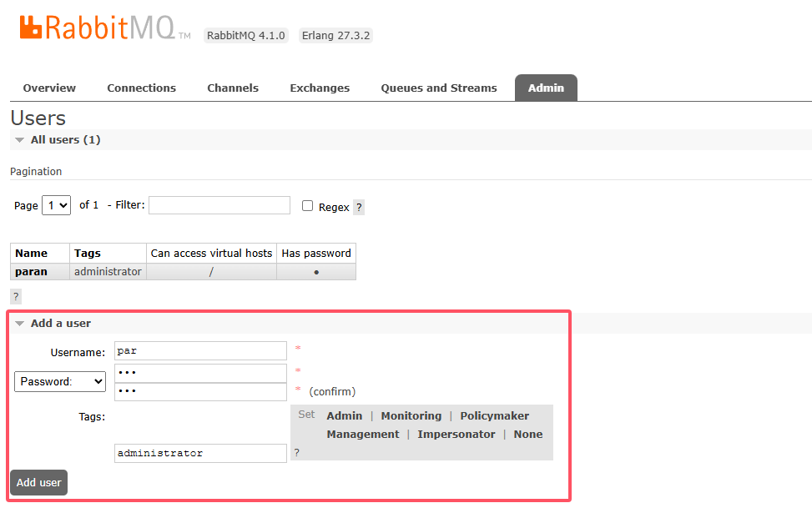Screen dimensions: 812x508
Task: Click Can access virtual hosts header
Action: point(211,254)
